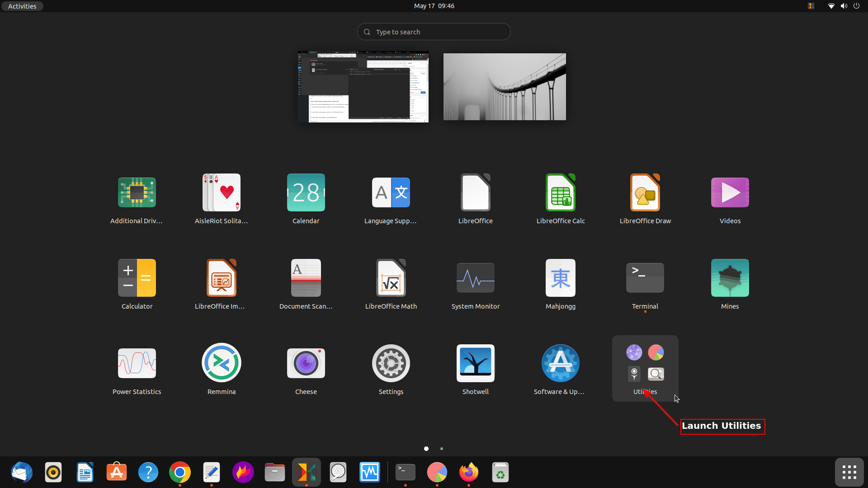Click in the Type to search field
Image resolution: width=868 pixels, height=488 pixels.
pos(434,32)
